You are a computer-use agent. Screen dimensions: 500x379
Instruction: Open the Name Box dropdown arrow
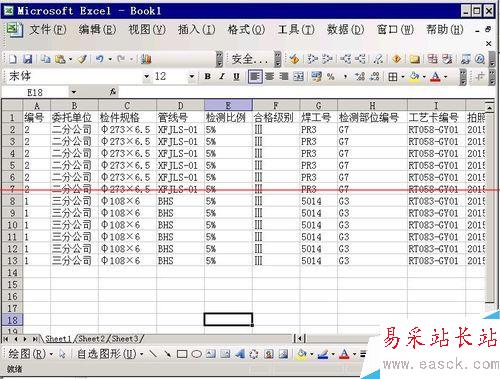click(74, 92)
